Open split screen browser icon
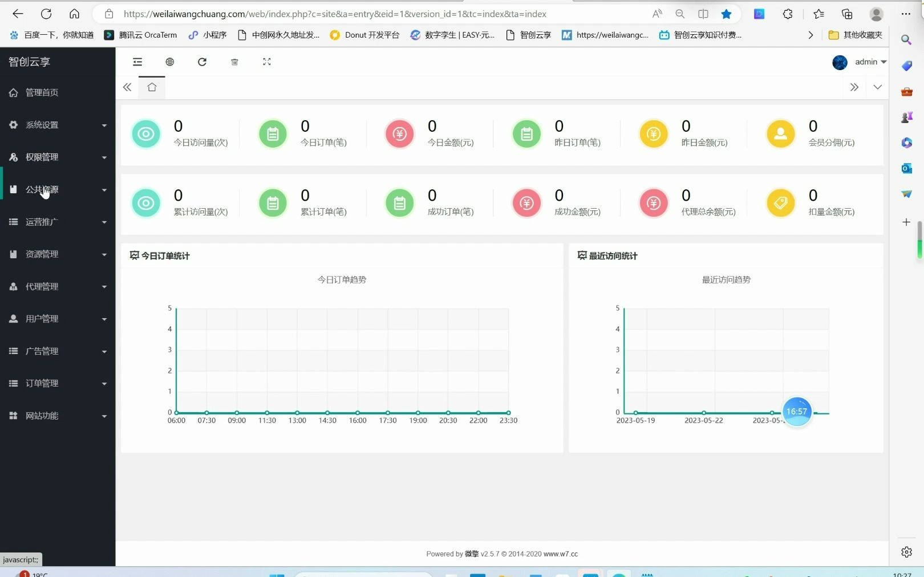The height and width of the screenshot is (577, 924). (703, 14)
